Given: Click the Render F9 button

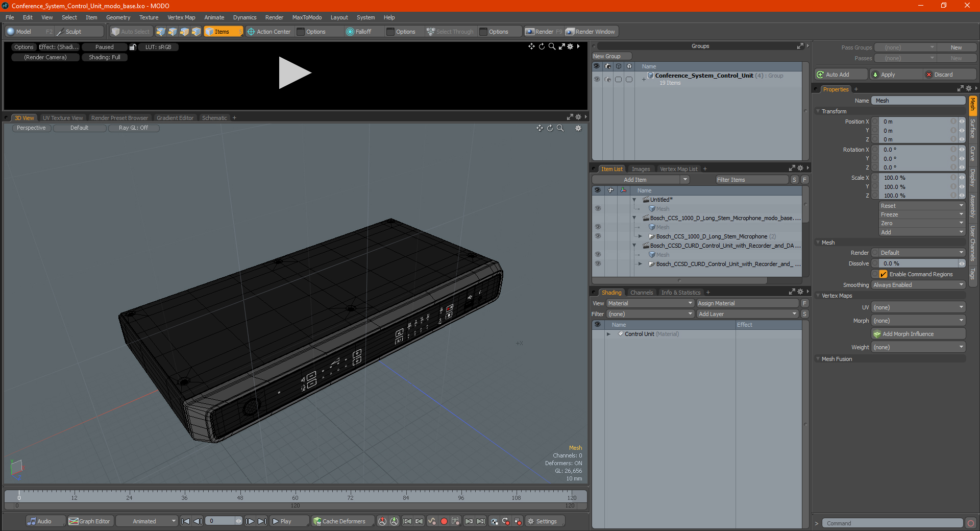Looking at the screenshot, I should click(x=544, y=32).
